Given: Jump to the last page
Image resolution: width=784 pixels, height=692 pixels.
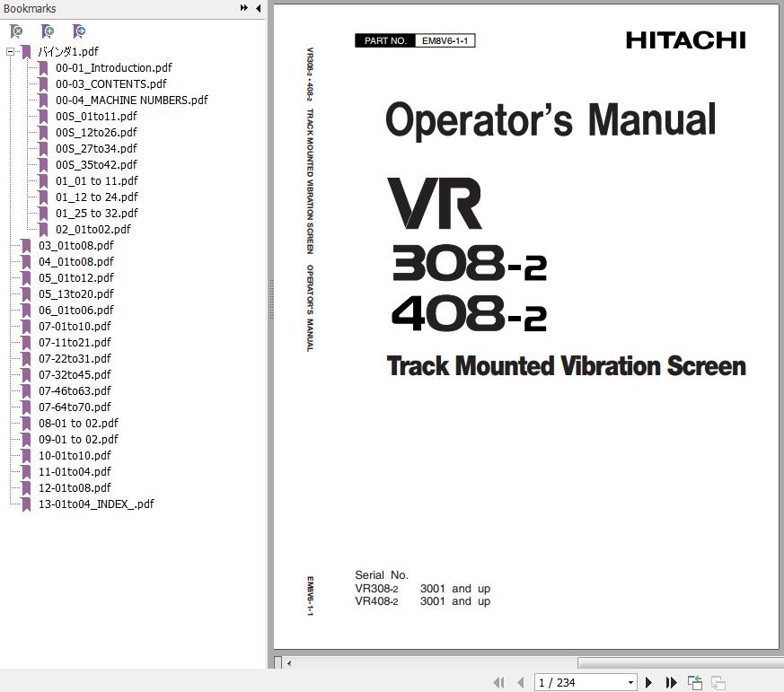Looking at the screenshot, I should tap(671, 682).
